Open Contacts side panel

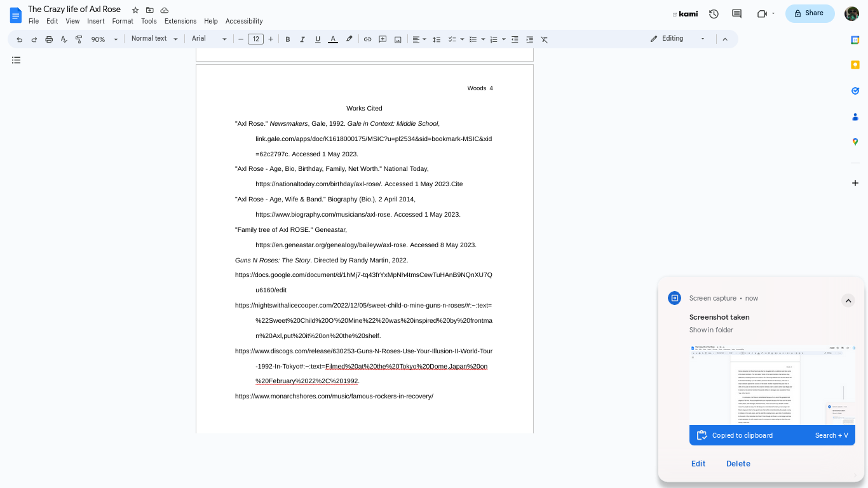pos(855,117)
